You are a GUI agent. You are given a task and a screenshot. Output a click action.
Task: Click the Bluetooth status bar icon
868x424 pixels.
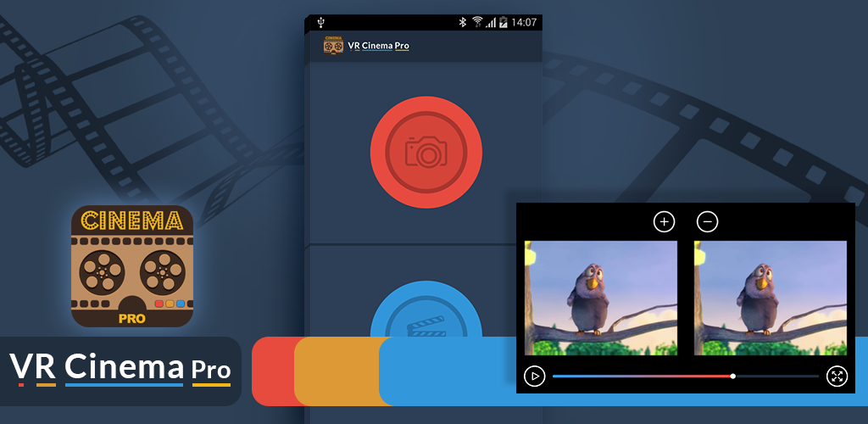(462, 22)
